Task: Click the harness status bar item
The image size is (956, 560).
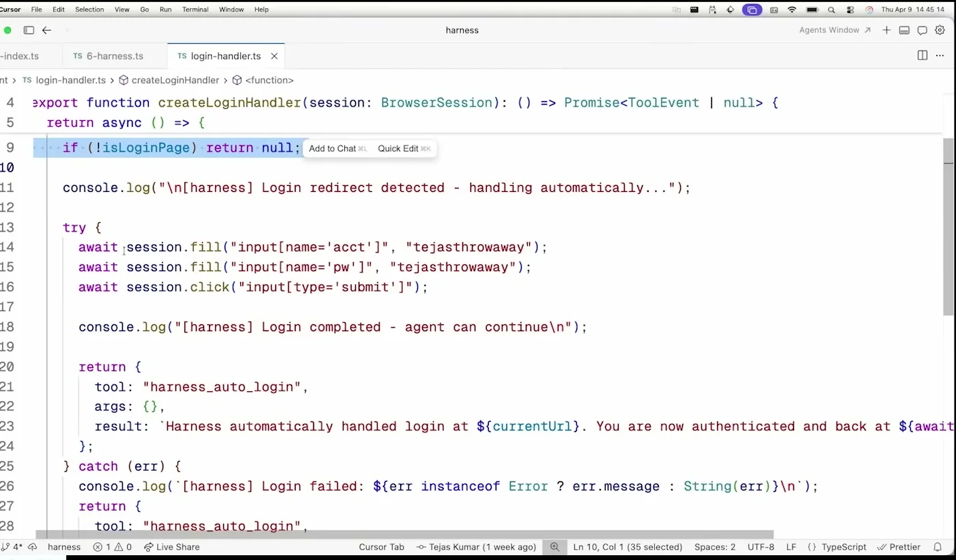Action: 64,547
